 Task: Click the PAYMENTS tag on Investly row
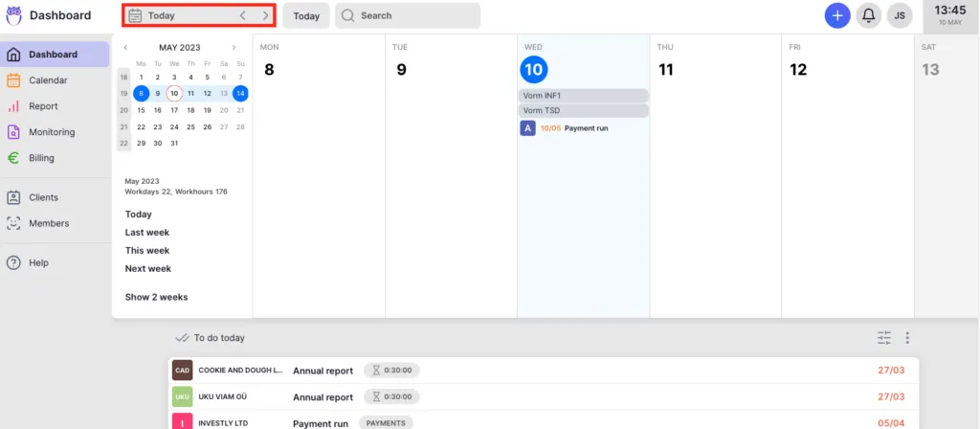click(386, 422)
